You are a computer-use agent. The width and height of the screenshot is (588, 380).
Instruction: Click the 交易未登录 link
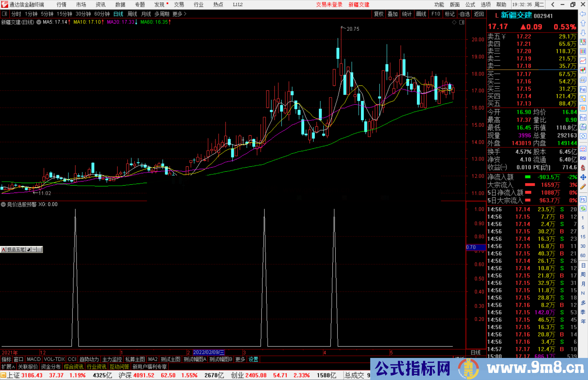pyautogui.click(x=329, y=5)
